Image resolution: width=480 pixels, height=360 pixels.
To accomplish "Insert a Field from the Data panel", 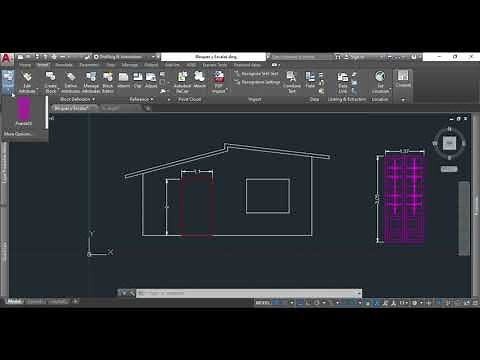I will tap(310, 80).
